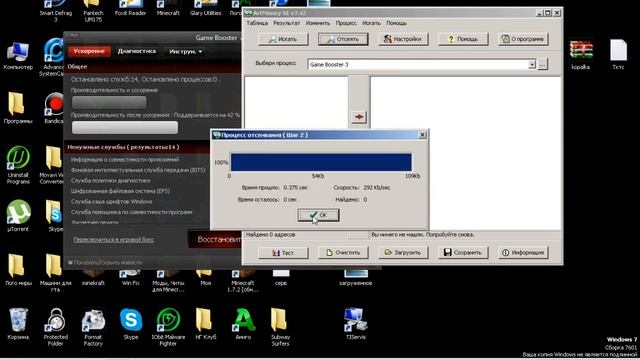This screenshot has width=640, height=360.
Task: Click the switch to game box link
Action: click(x=113, y=240)
